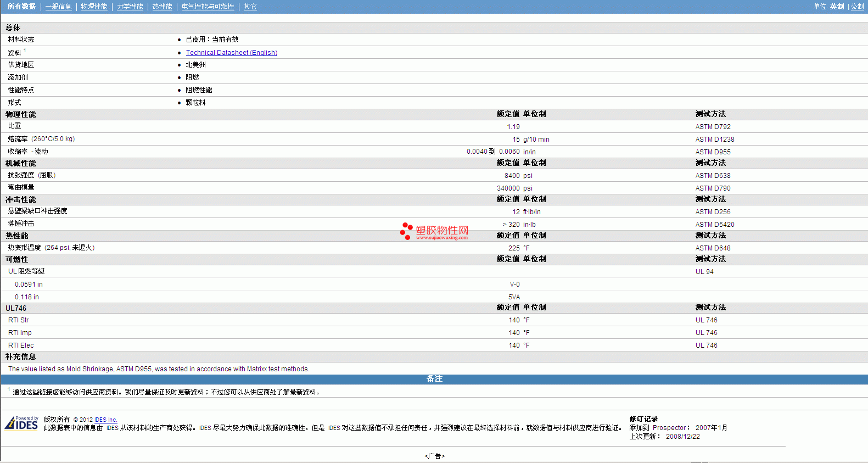The height and width of the screenshot is (463, 868).
Task: Follow the IDES Inc. copyright link
Action: tap(106, 420)
